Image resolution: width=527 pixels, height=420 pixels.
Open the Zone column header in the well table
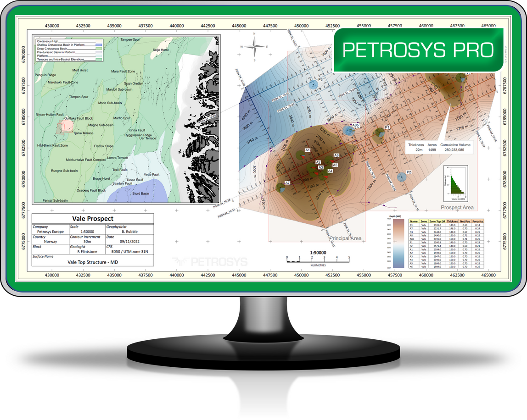[423, 221]
